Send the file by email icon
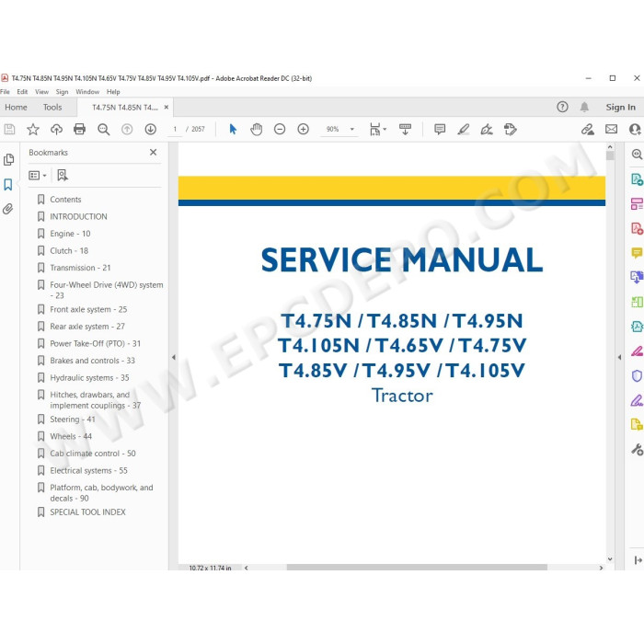 [611, 130]
